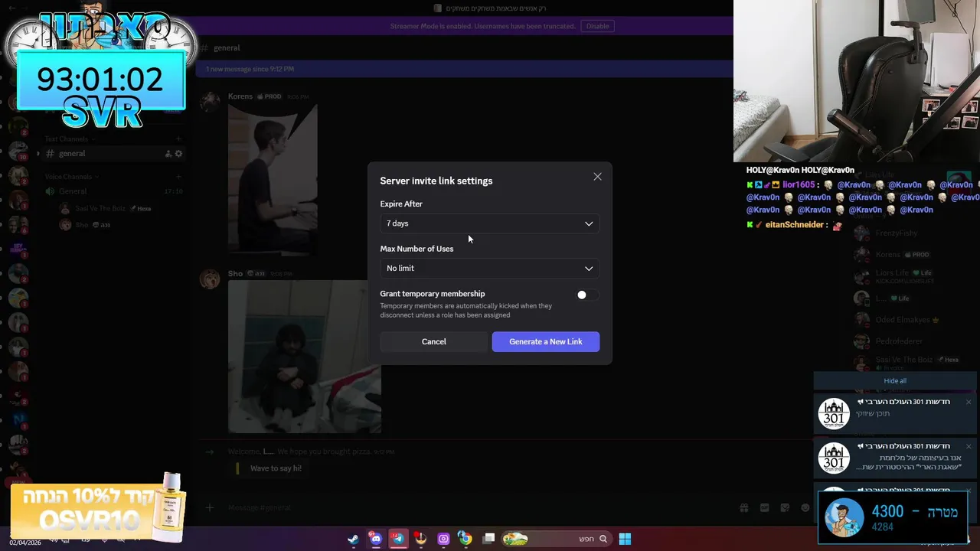Click the new message since 9:12 PM bar

pos(465,69)
